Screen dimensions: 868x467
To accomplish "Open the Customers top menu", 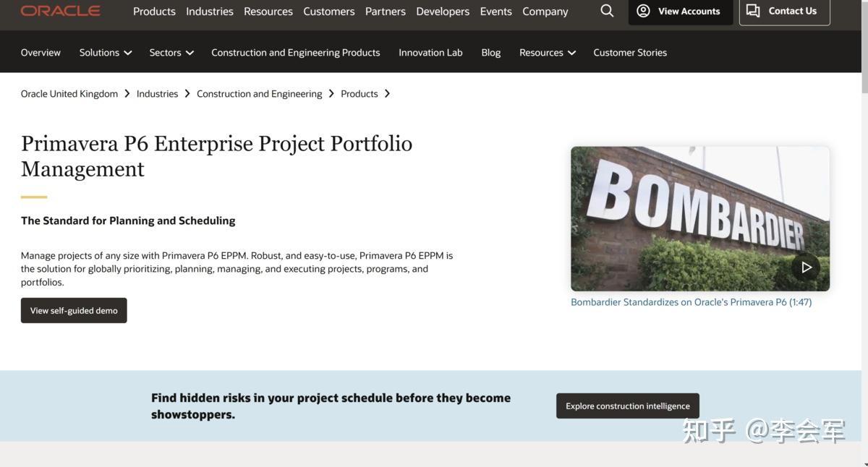I will pyautogui.click(x=329, y=12).
